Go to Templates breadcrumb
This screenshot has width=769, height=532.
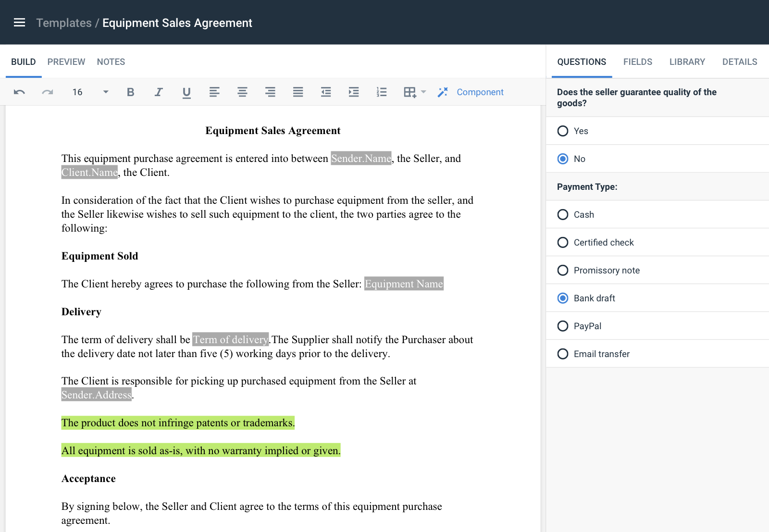pyautogui.click(x=64, y=23)
